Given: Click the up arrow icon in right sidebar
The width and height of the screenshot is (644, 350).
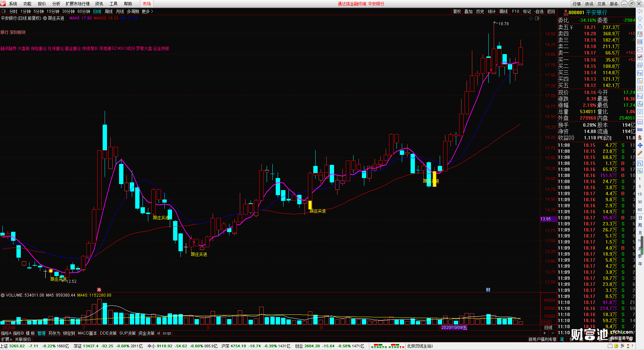Looking at the screenshot, I should 640,19.
